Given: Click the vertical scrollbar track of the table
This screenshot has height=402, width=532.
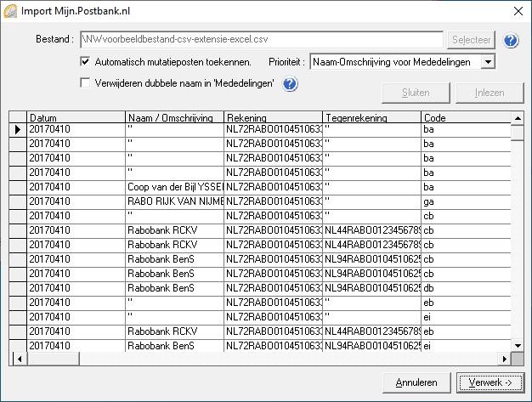Looking at the screenshot, I should click(x=517, y=238).
